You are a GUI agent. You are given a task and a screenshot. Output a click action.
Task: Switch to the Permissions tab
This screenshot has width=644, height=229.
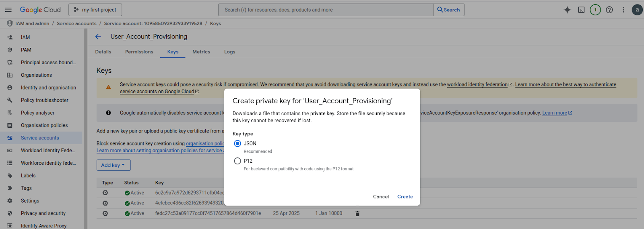click(x=139, y=52)
